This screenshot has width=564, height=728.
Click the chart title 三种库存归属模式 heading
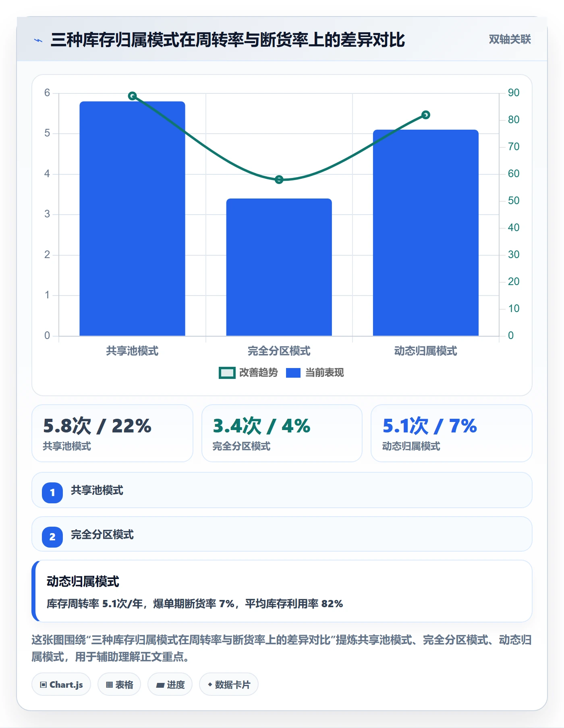point(228,40)
